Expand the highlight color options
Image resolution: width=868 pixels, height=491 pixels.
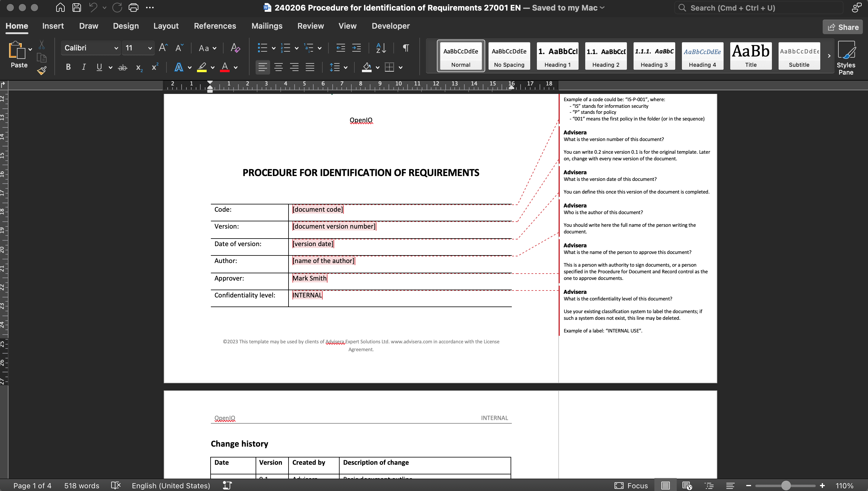pyautogui.click(x=212, y=67)
